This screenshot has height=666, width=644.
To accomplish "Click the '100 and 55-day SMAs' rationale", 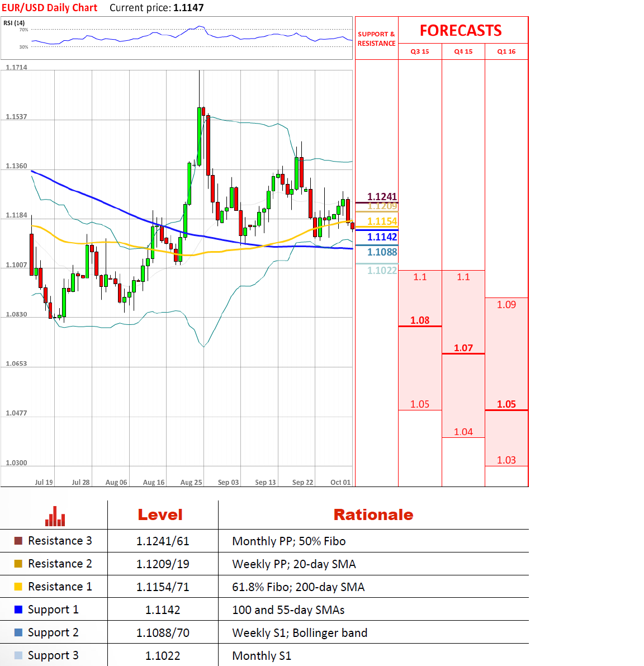I will pos(288,610).
